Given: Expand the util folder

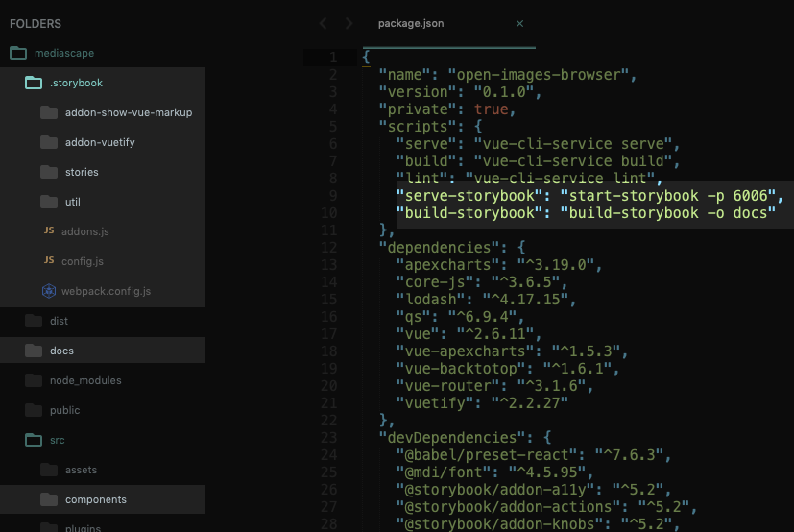Looking at the screenshot, I should tap(72, 202).
